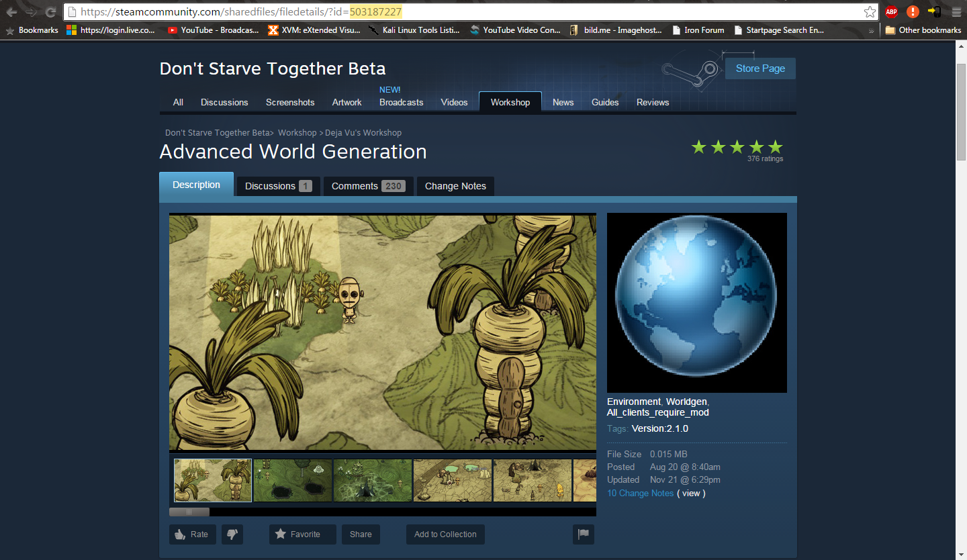Click the bookmarks bar overflow chevron

point(872,30)
